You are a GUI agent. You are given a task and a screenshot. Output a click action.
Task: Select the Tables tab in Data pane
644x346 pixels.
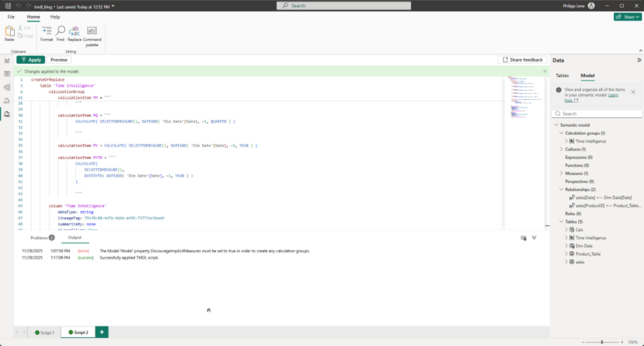(x=562, y=75)
